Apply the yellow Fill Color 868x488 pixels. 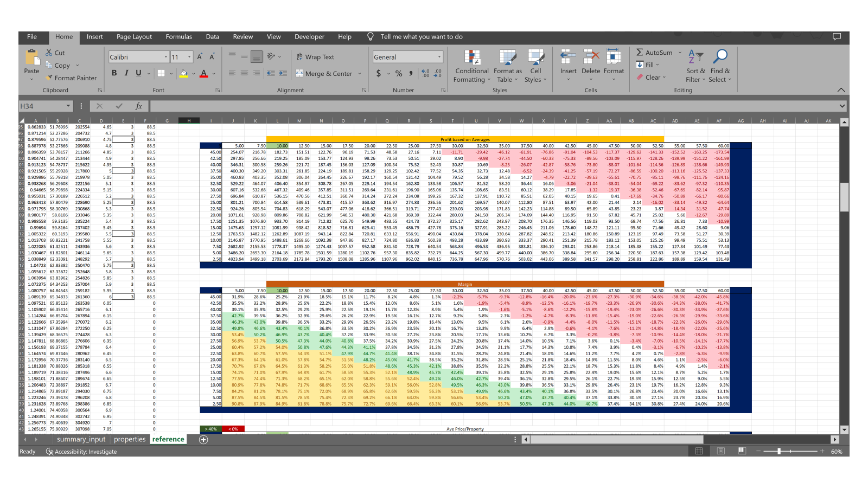tap(184, 73)
